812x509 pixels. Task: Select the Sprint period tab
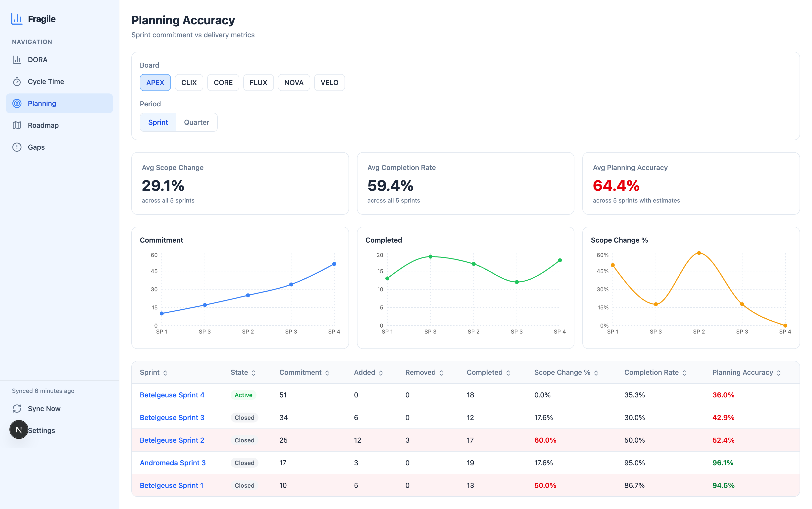point(158,122)
